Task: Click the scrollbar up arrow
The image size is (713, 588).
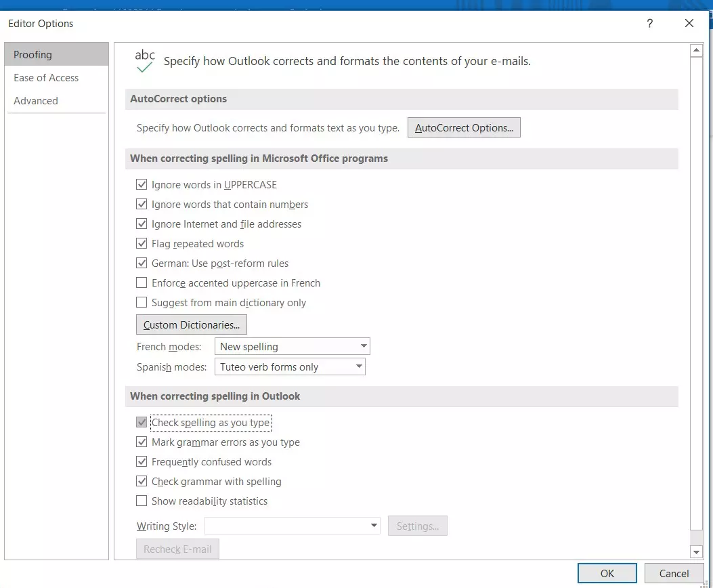Action: [x=697, y=49]
